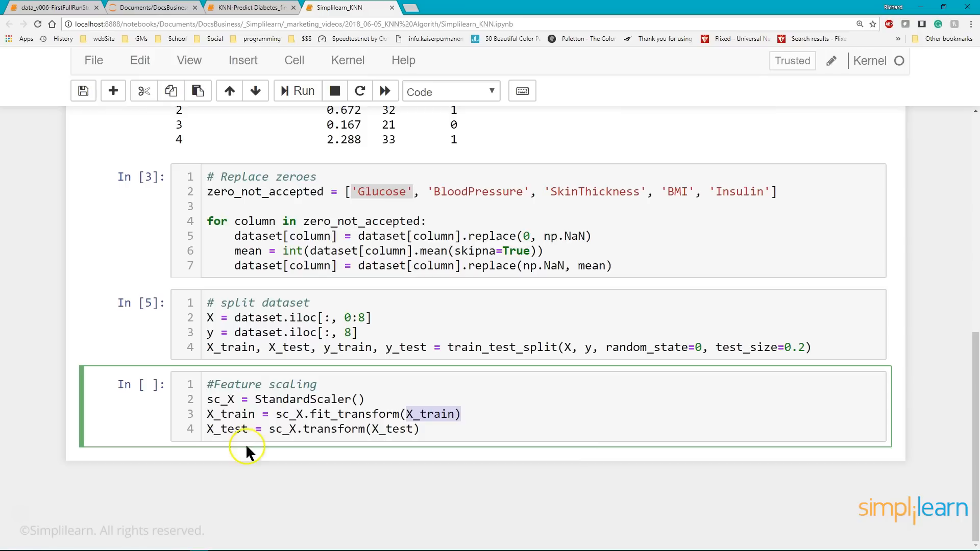Click the Interrupt kernel button
Image resolution: width=980 pixels, height=551 pixels.
(x=334, y=91)
